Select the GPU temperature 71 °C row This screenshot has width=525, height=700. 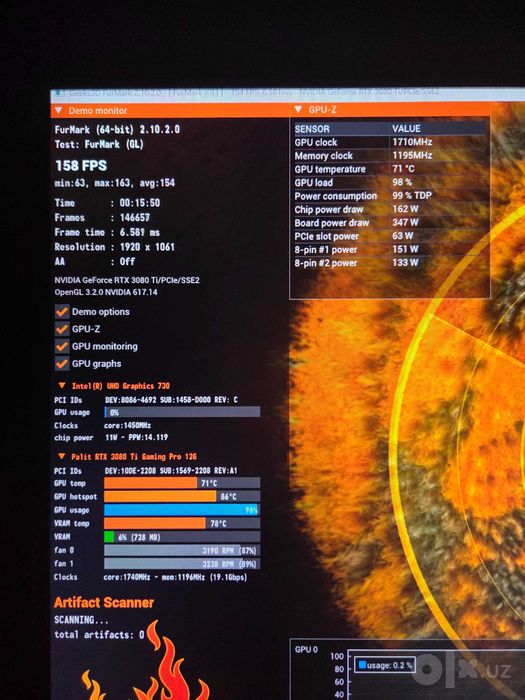pyautogui.click(x=390, y=169)
